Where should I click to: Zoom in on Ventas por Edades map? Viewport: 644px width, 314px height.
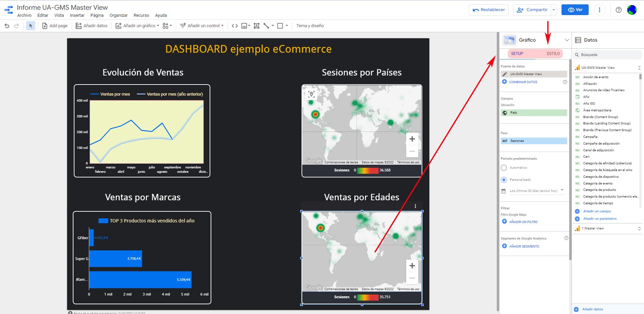412,266
